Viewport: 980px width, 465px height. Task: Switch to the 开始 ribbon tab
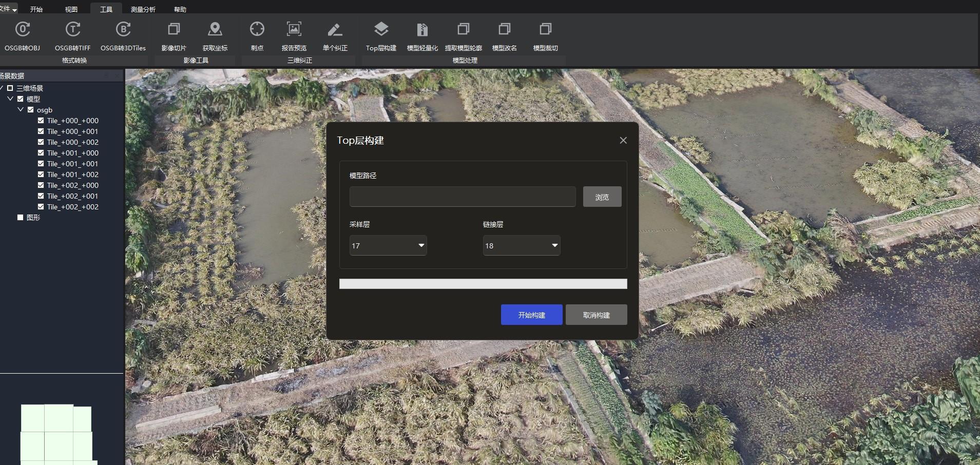coord(36,9)
